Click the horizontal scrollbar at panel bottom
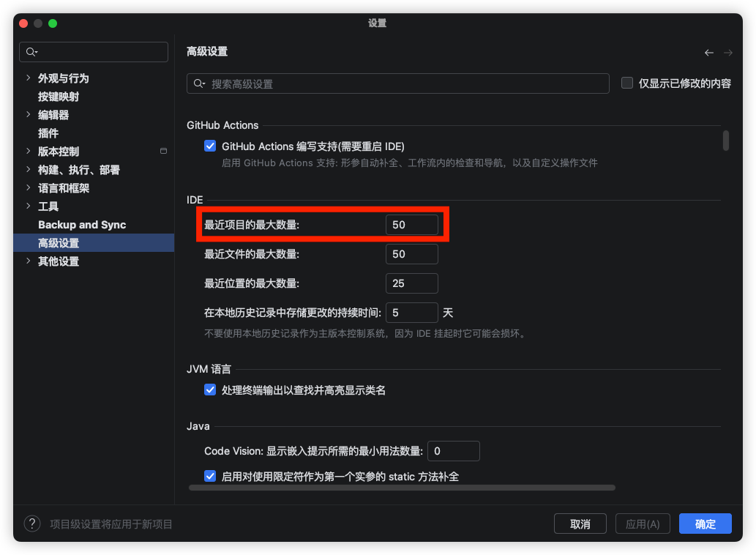The width and height of the screenshot is (756, 555). coord(401,488)
